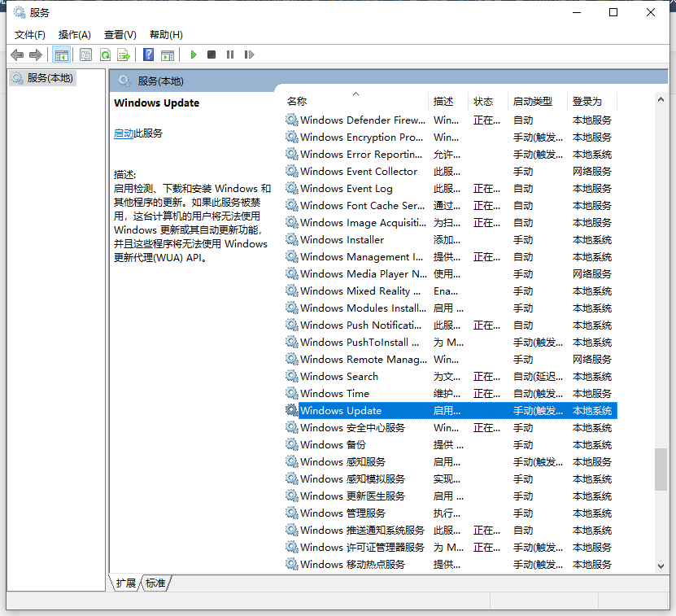
Task: Open the Properties toolbar icon
Action: click(85, 55)
